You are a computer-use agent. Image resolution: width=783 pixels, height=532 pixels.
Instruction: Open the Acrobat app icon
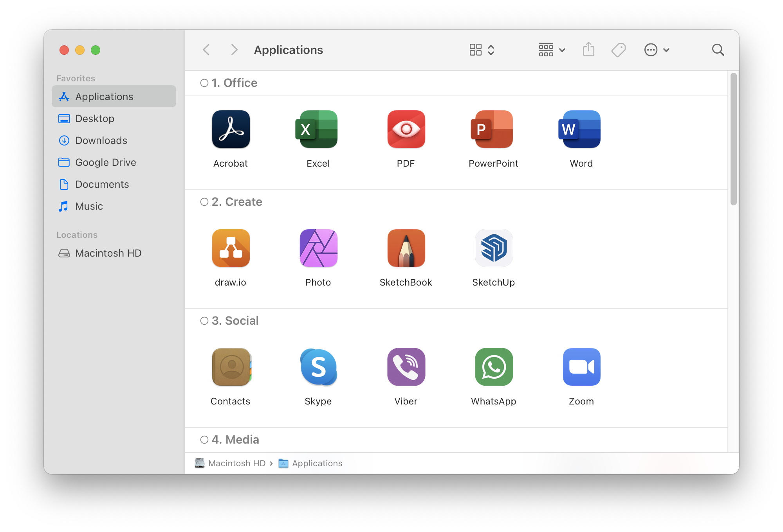231,129
